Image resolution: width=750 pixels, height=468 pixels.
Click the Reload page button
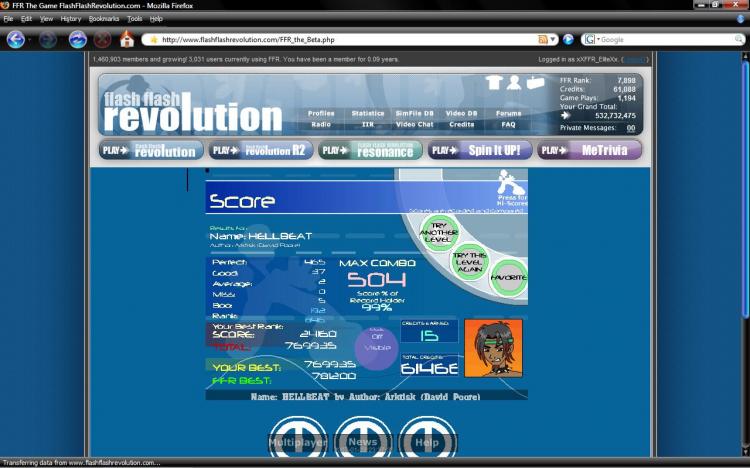pyautogui.click(x=77, y=40)
